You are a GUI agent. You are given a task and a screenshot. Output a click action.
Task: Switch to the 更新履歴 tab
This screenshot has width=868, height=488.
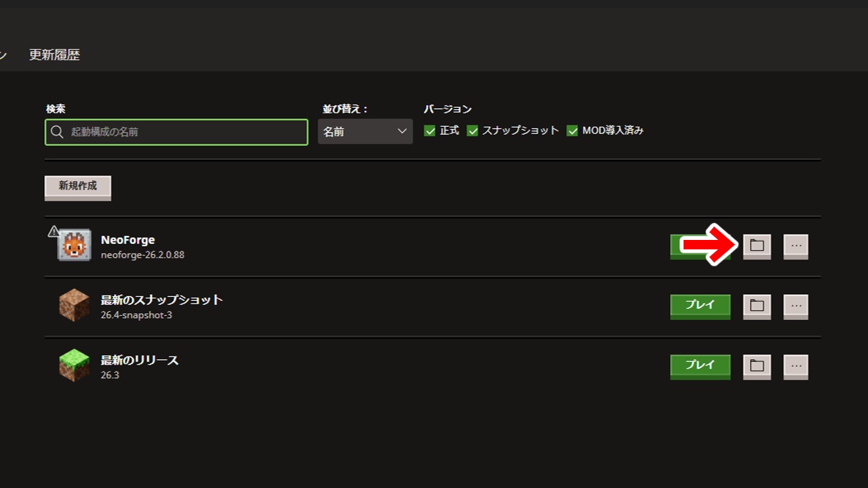coord(54,55)
